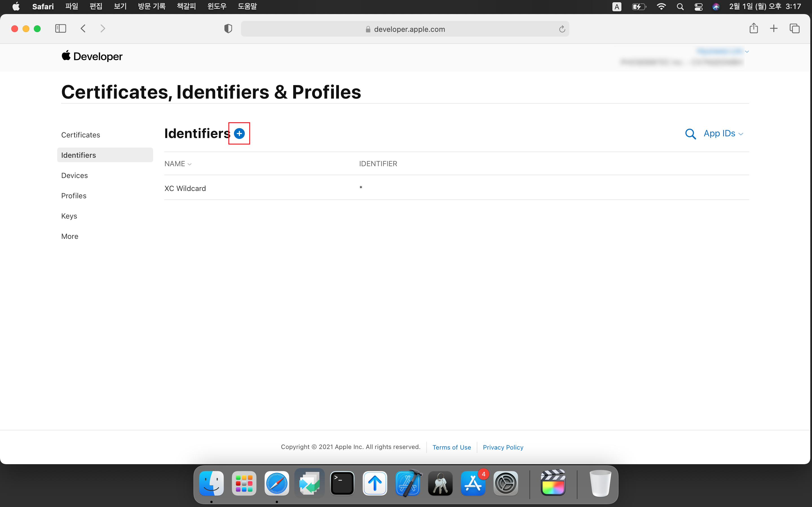The width and height of the screenshot is (812, 507).
Task: Reload the page with refresh icon
Action: click(x=562, y=29)
